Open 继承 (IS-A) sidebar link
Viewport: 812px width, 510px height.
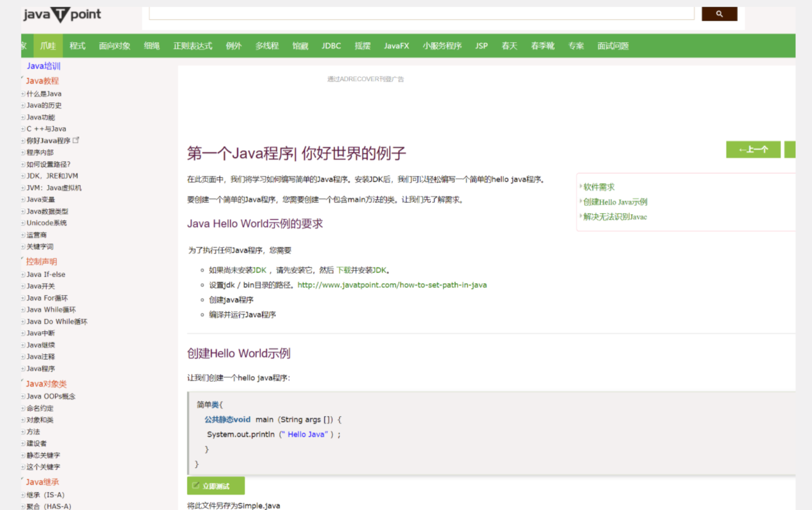pyautogui.click(x=46, y=495)
